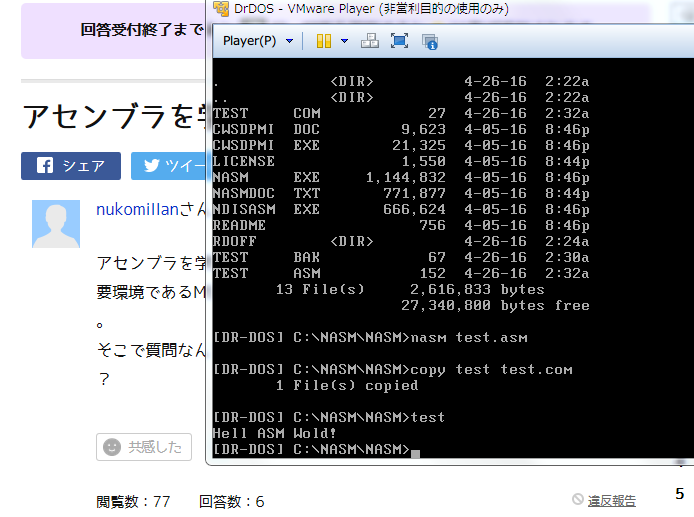Enter full screen mode icon
694x517 pixels.
[399, 41]
